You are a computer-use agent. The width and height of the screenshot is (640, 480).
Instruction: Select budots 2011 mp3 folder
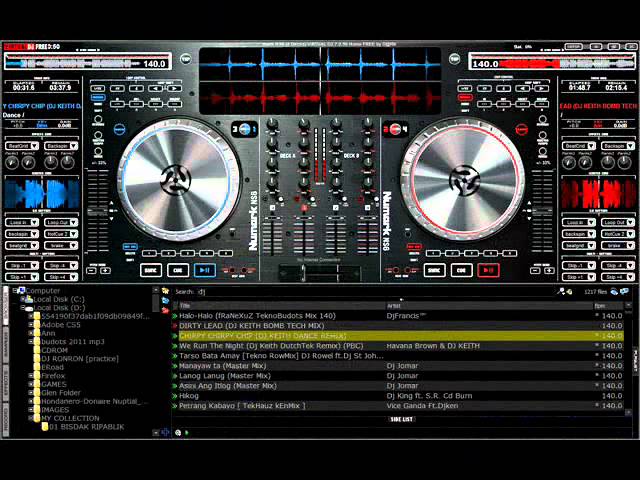pos(73,342)
